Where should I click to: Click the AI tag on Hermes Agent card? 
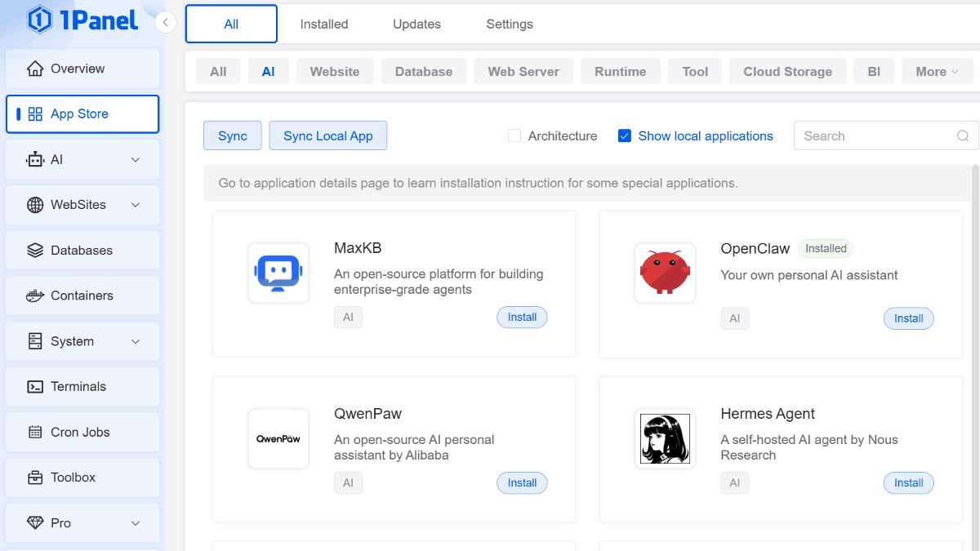pos(734,482)
